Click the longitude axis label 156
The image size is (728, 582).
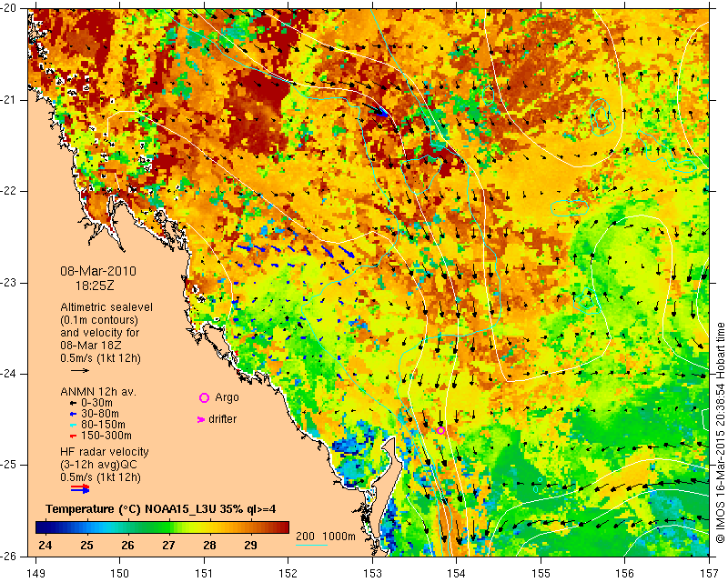pos(625,574)
